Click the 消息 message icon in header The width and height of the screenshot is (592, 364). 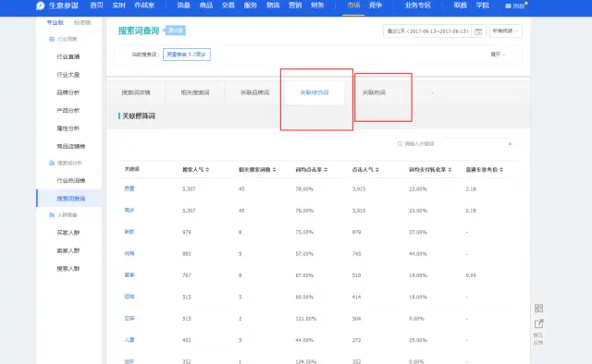click(508, 6)
